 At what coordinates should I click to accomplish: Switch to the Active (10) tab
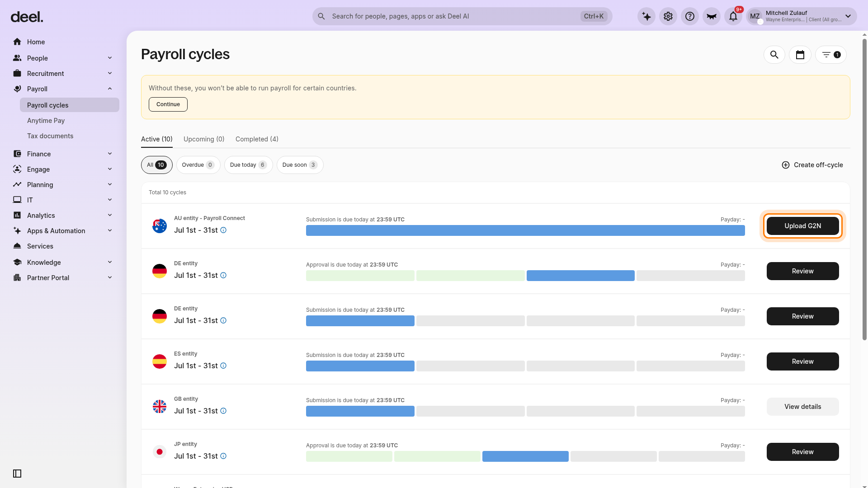(157, 139)
